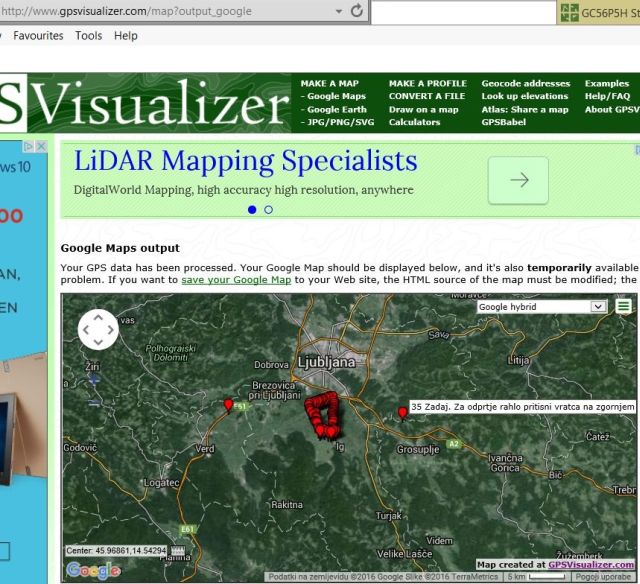Expand the Google hybrid map type dropdown
The image size is (640, 584).
[598, 307]
